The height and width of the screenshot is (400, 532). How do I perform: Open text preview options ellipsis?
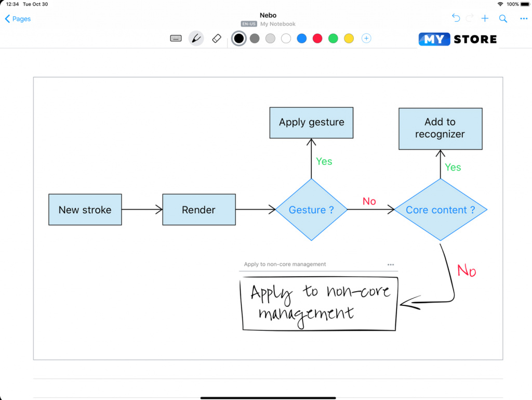[x=391, y=265]
